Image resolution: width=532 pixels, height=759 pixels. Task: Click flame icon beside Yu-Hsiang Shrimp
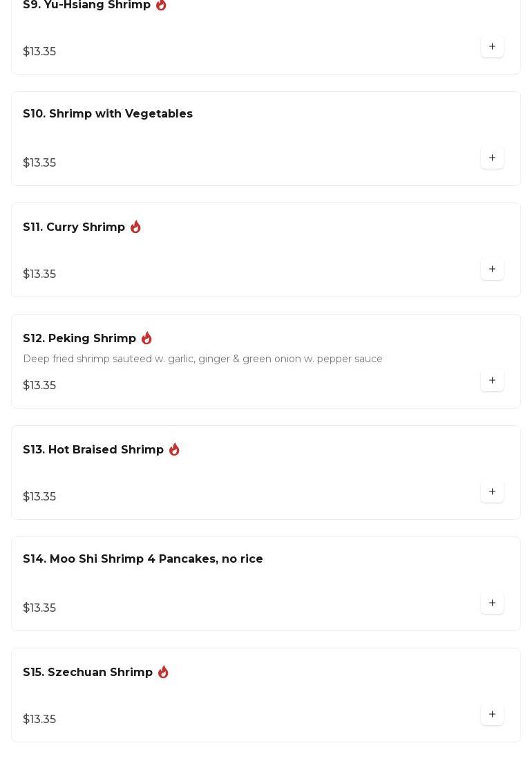(161, 5)
